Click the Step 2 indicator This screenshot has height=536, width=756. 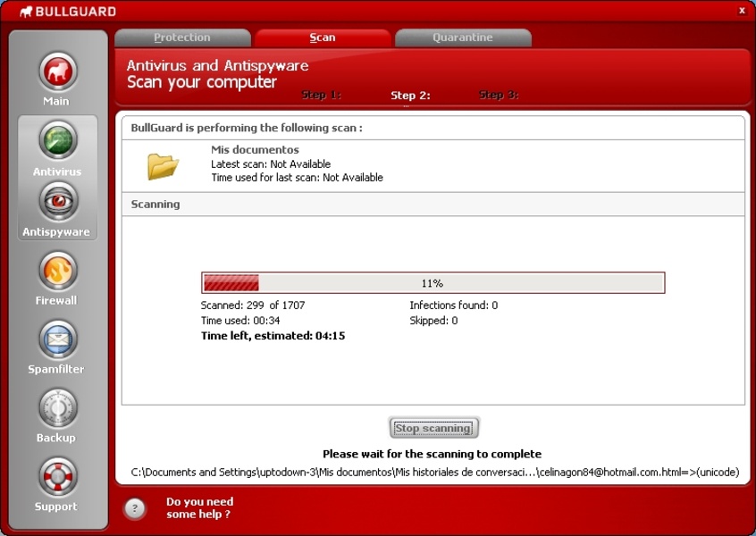coord(410,96)
